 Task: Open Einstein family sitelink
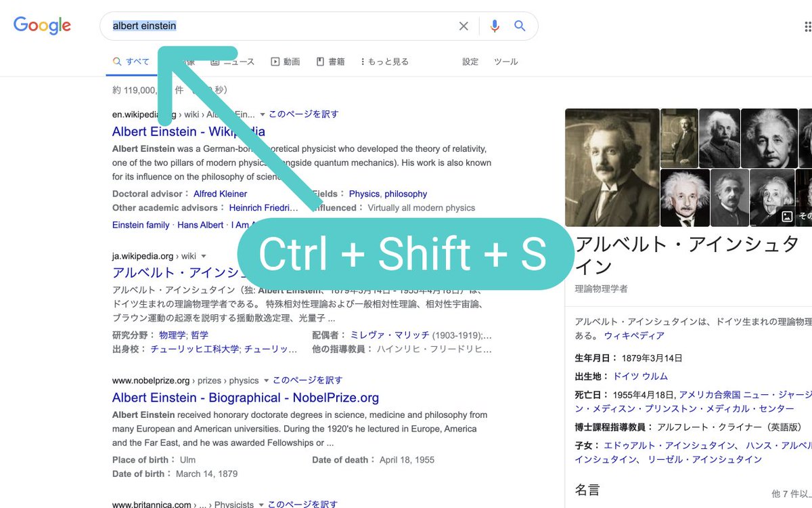(x=141, y=225)
